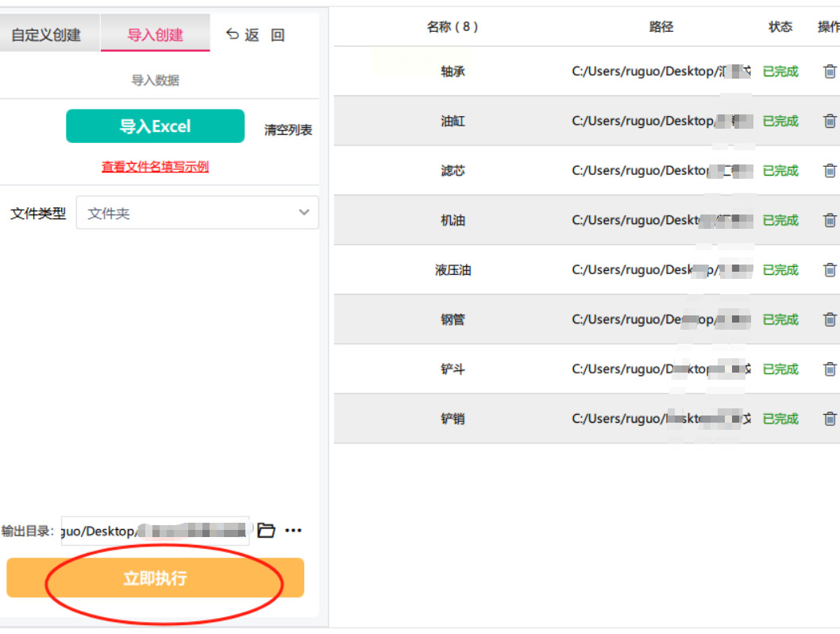This screenshot has width=840, height=634.
Task: Open the three-dots output directory options
Action: (x=294, y=531)
